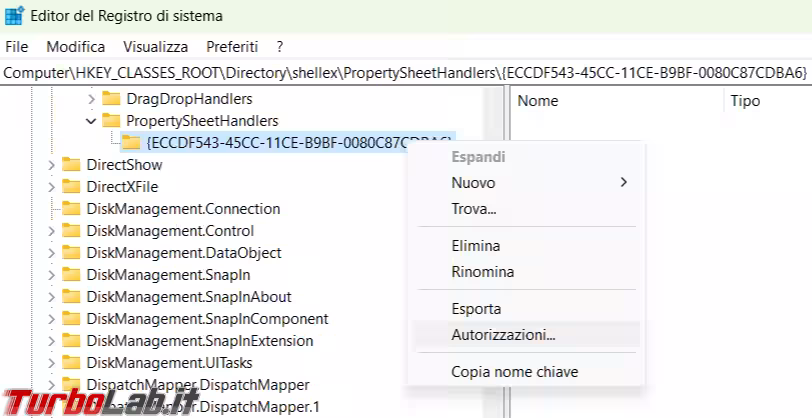The image size is (812, 418).
Task: Open the ? help menu
Action: pos(280,47)
